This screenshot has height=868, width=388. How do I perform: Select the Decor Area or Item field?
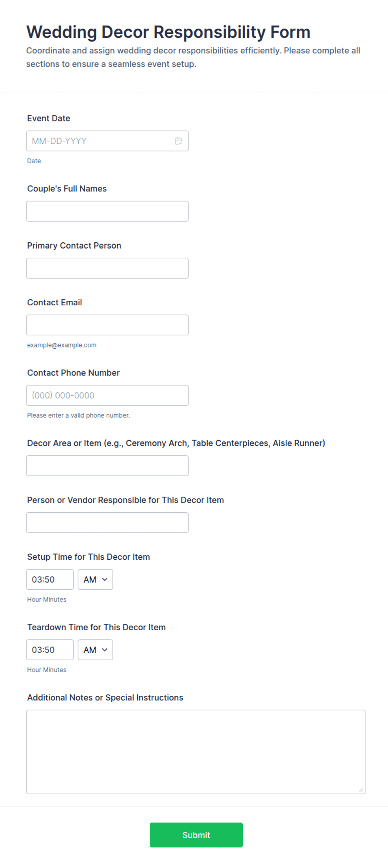click(107, 465)
